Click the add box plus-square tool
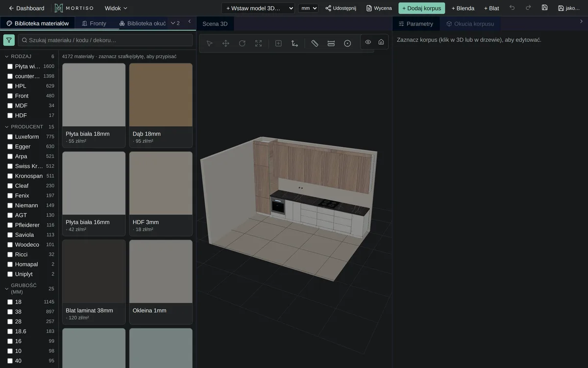This screenshot has width=588, height=368. 278,43
